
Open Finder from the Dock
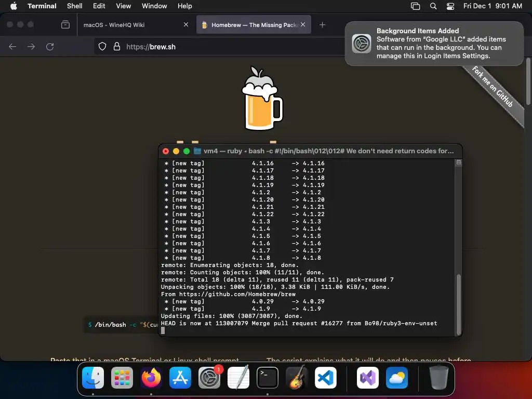pos(93,378)
